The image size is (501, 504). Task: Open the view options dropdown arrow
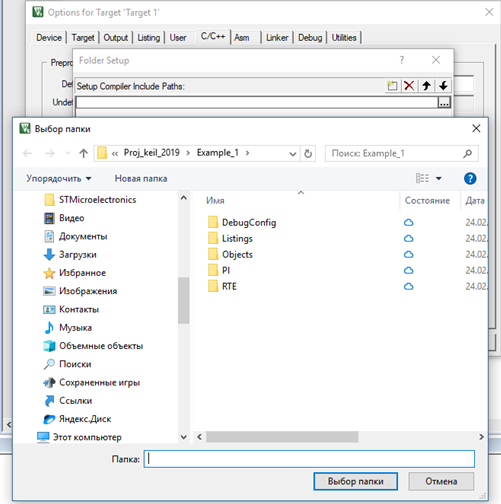click(439, 179)
